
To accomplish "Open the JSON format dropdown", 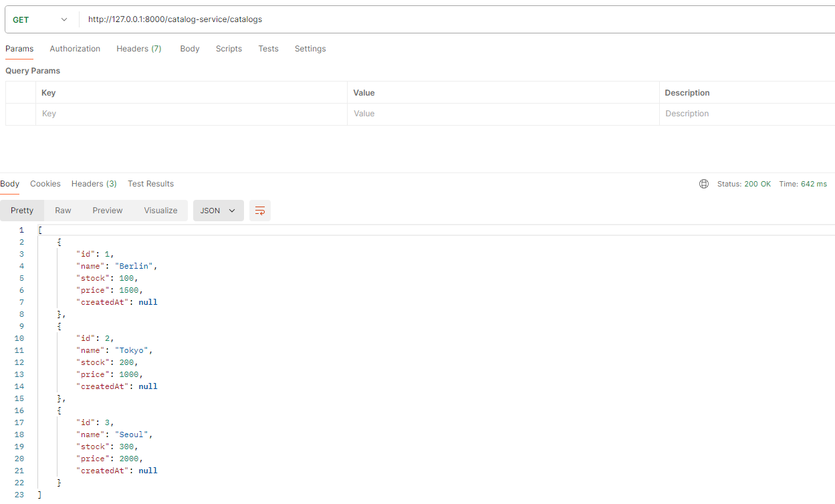I will pos(218,211).
